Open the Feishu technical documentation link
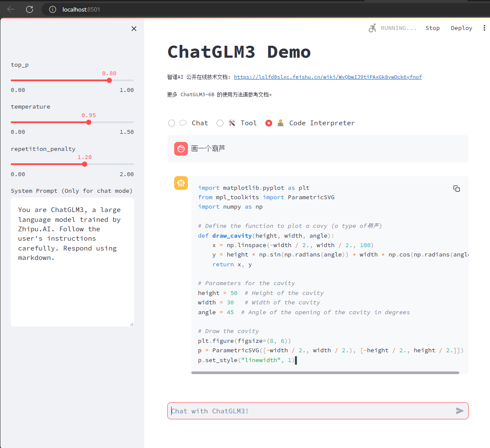Image resolution: width=490 pixels, height=448 pixels. 327,77
